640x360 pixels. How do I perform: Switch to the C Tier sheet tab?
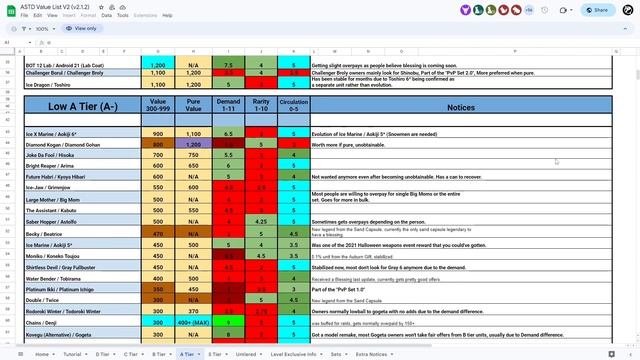pos(131,354)
